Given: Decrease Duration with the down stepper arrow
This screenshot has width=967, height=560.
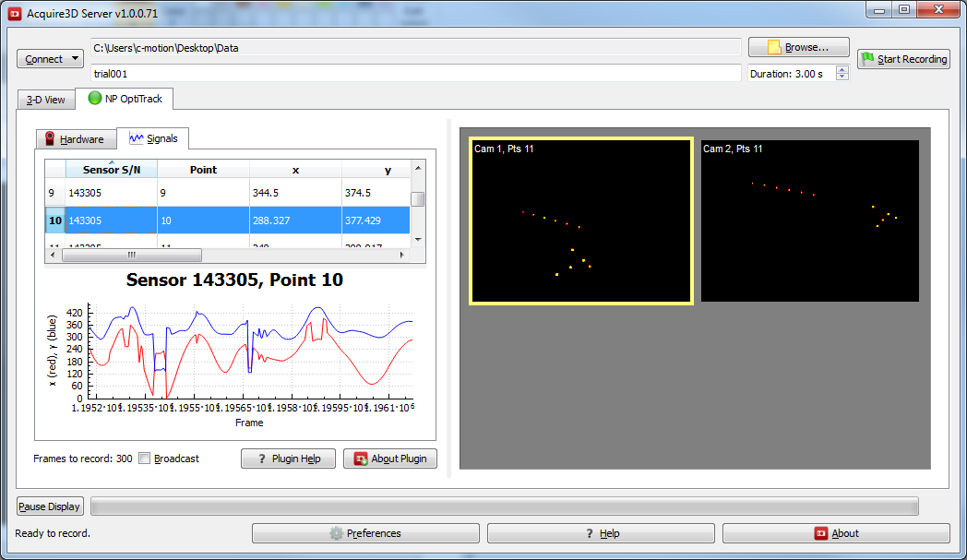Looking at the screenshot, I should click(842, 77).
